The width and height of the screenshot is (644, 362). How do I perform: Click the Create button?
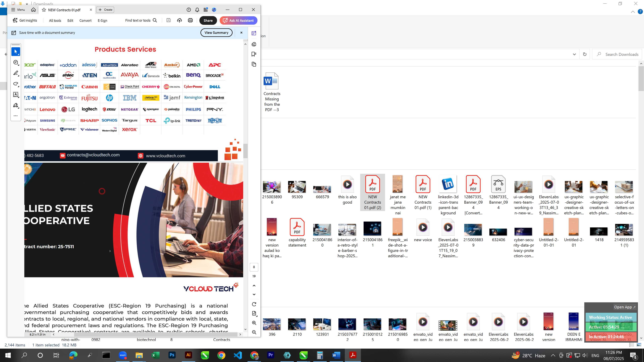pyautogui.click(x=105, y=10)
